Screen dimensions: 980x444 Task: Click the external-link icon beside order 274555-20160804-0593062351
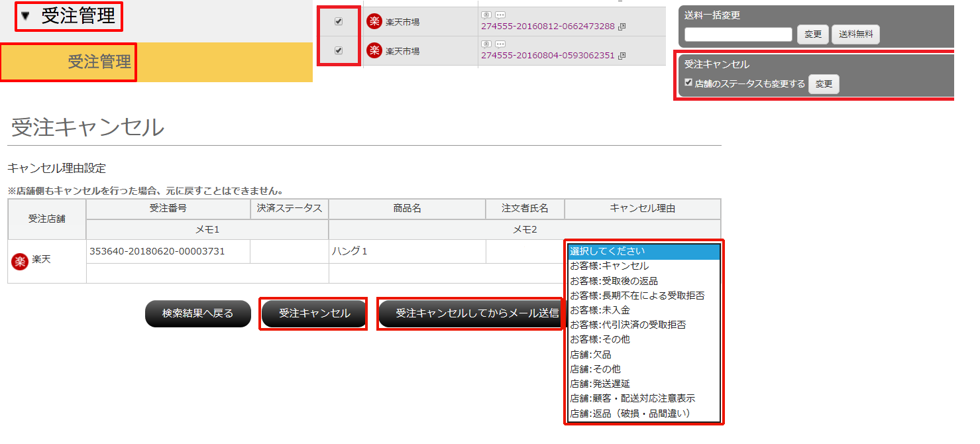(x=621, y=56)
